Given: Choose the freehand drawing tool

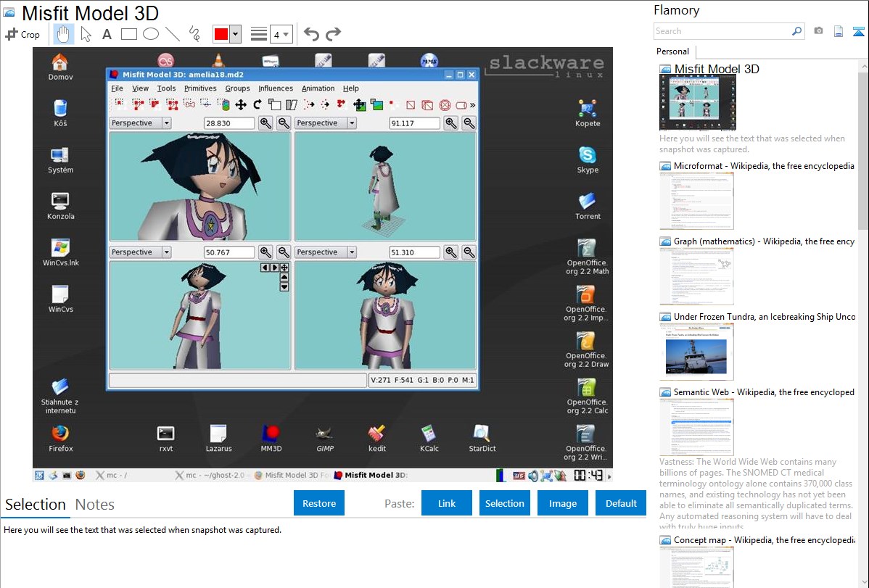Looking at the screenshot, I should point(194,34).
